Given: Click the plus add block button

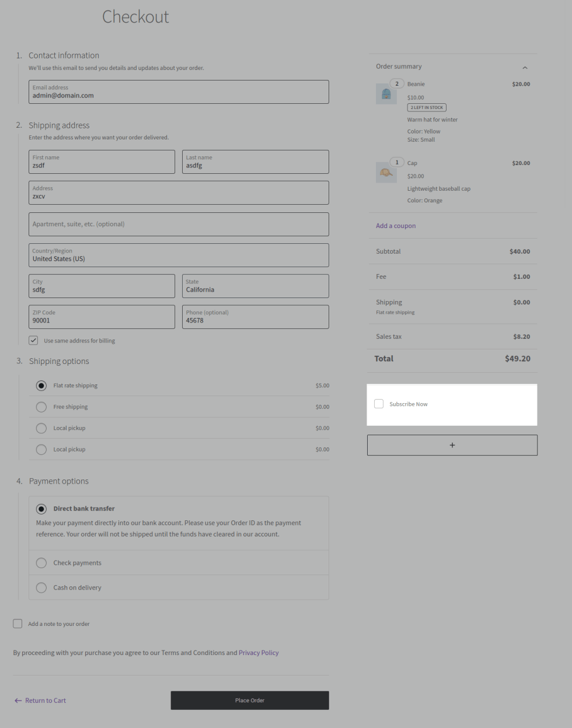Looking at the screenshot, I should tap(452, 445).
